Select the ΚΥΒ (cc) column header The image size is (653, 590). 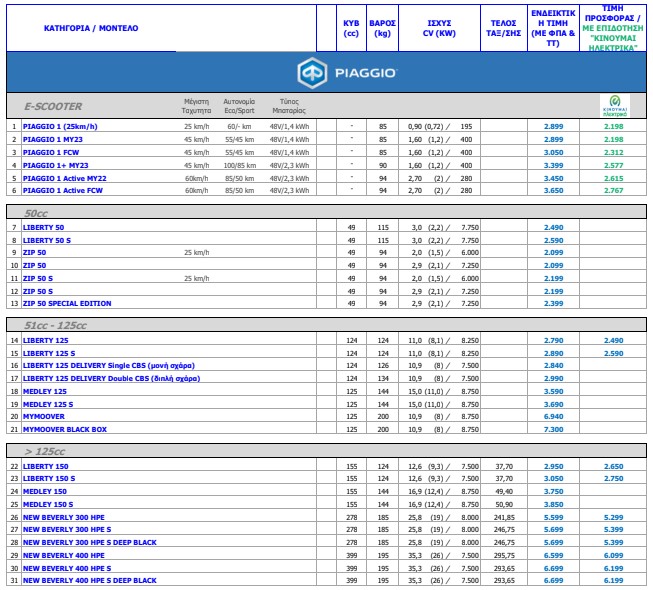click(x=351, y=28)
